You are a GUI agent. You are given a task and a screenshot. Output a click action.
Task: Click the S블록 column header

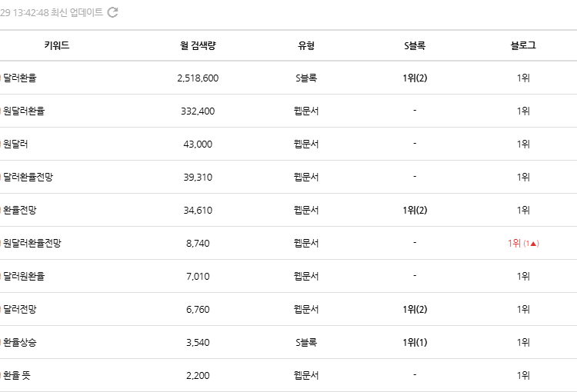[x=414, y=45]
